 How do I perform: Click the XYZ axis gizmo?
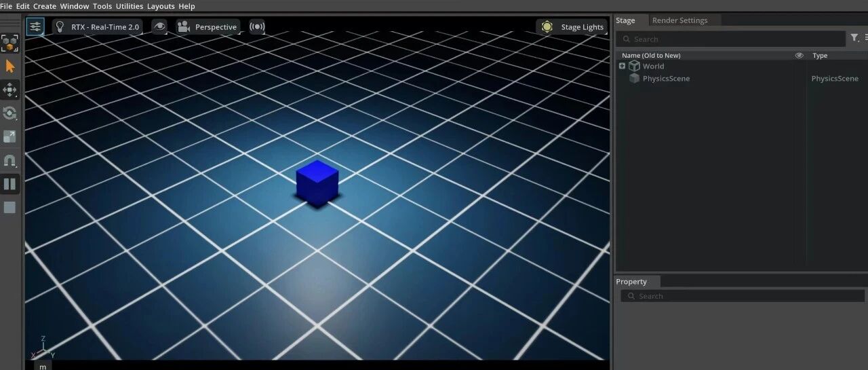coord(42,348)
